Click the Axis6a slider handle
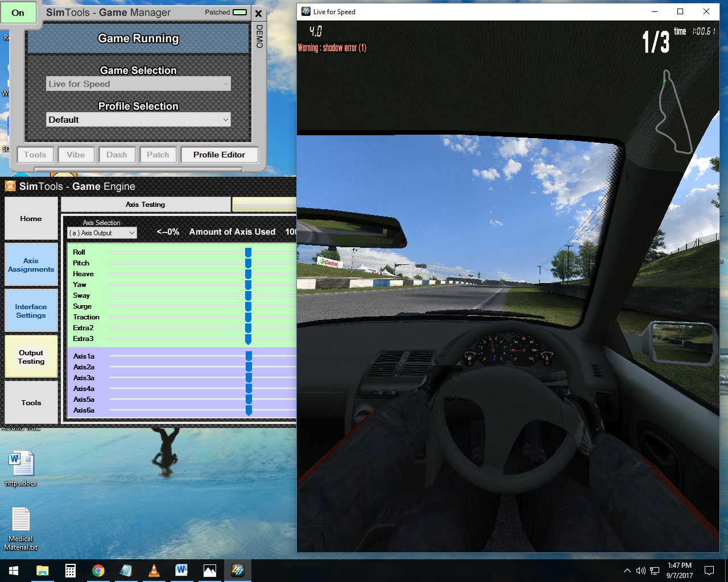 pos(249,410)
